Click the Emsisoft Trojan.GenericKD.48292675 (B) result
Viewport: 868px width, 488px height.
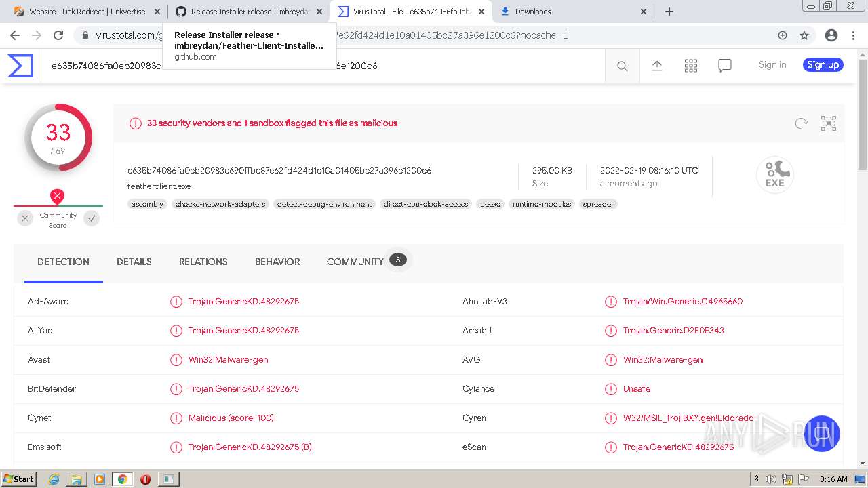tap(250, 447)
